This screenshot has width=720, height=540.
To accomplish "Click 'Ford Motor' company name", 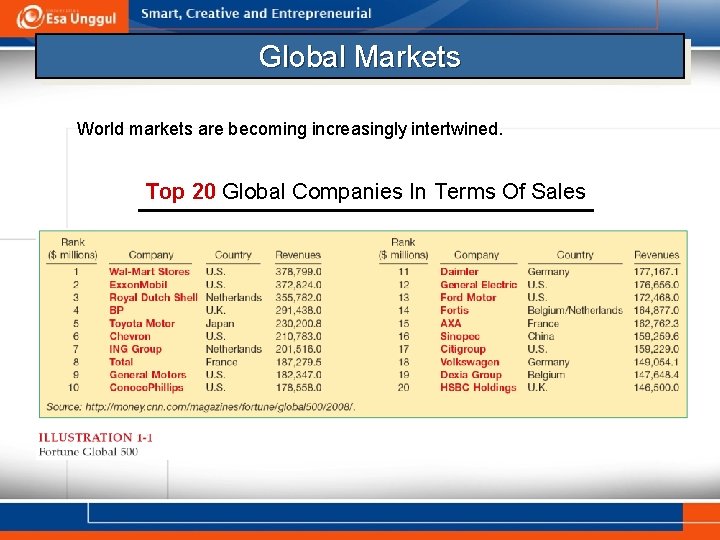I will (x=468, y=297).
